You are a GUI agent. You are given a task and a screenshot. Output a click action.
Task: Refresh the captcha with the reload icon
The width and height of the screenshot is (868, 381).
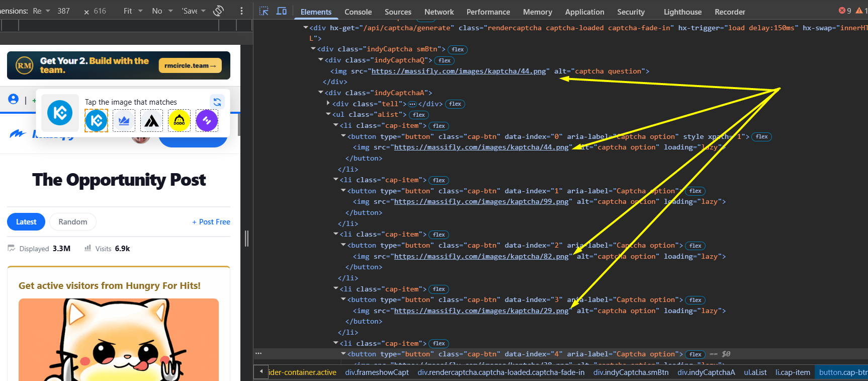tap(217, 102)
